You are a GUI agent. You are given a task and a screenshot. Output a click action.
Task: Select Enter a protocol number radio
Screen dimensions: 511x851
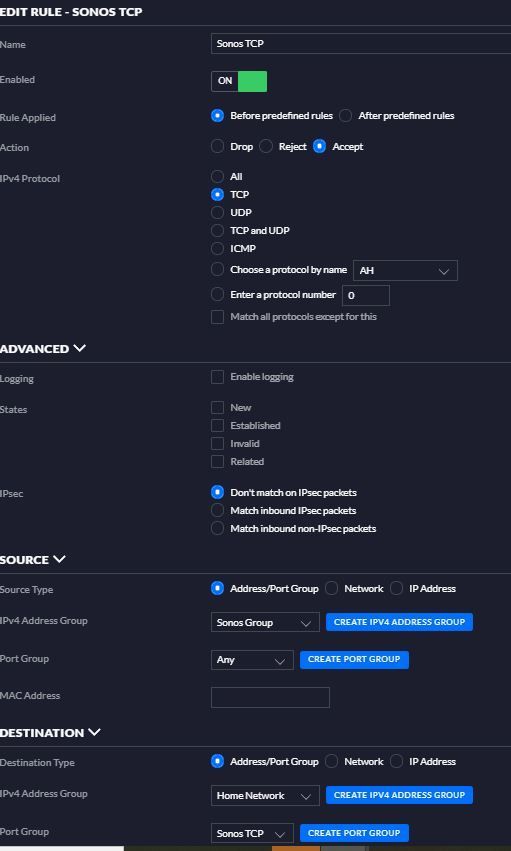217,294
